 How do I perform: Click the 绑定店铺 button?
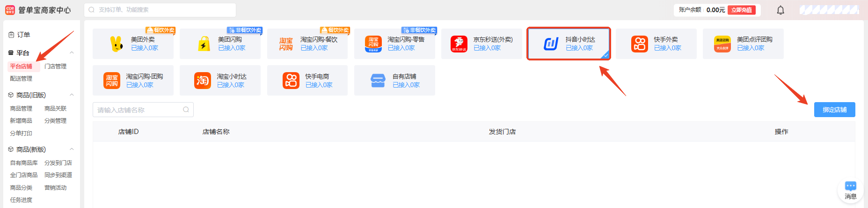point(835,110)
